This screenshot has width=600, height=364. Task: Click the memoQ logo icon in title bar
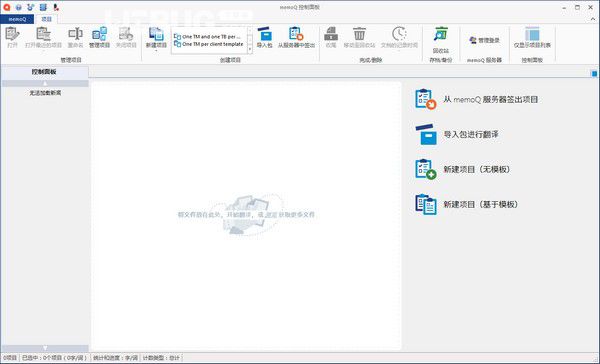[7, 7]
